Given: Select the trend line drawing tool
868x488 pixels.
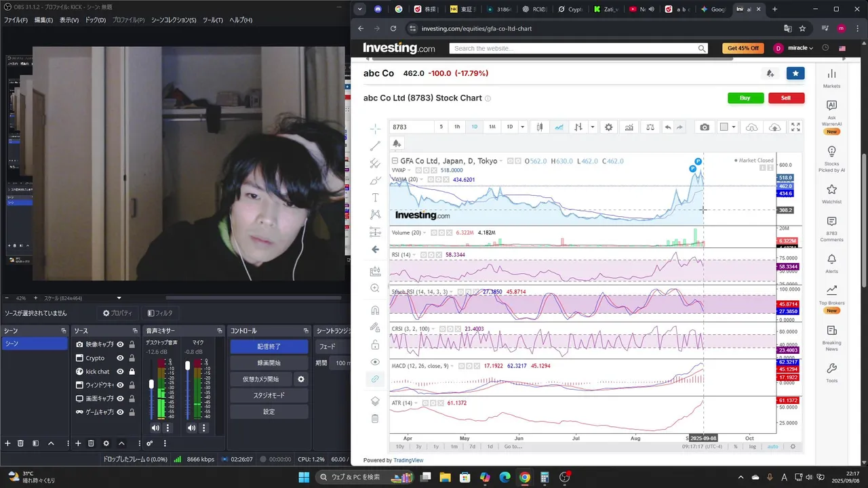Looking at the screenshot, I should (375, 146).
